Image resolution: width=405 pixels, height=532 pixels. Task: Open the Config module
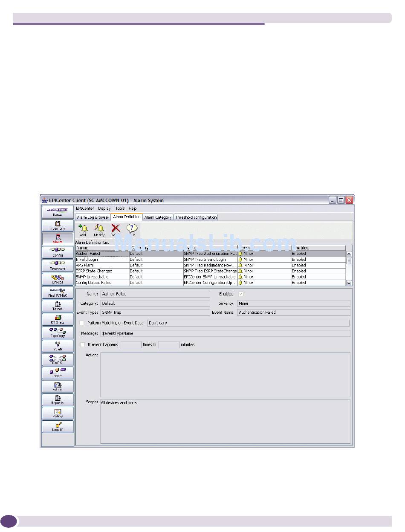click(58, 252)
